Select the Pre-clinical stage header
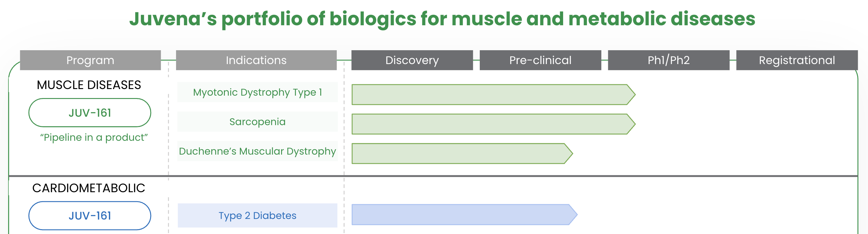 541,60
